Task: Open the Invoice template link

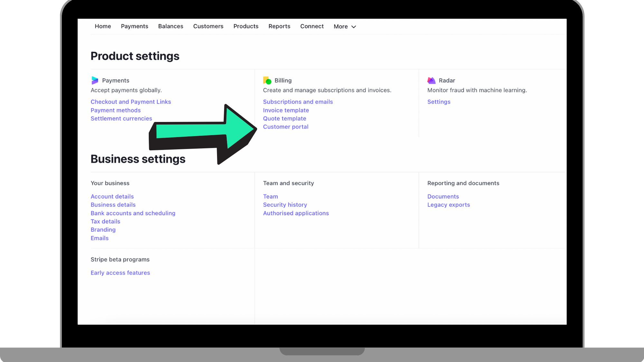Action: click(286, 110)
